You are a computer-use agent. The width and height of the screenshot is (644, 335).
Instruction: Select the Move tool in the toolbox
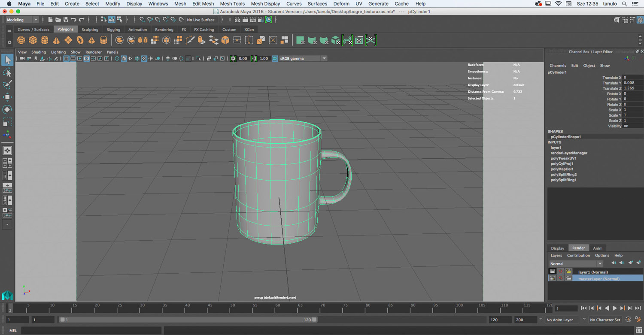click(7, 97)
